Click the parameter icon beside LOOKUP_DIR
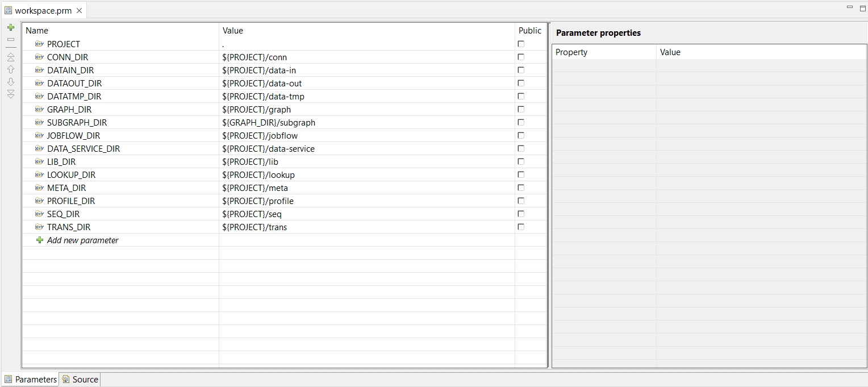868x387 pixels. (x=39, y=174)
